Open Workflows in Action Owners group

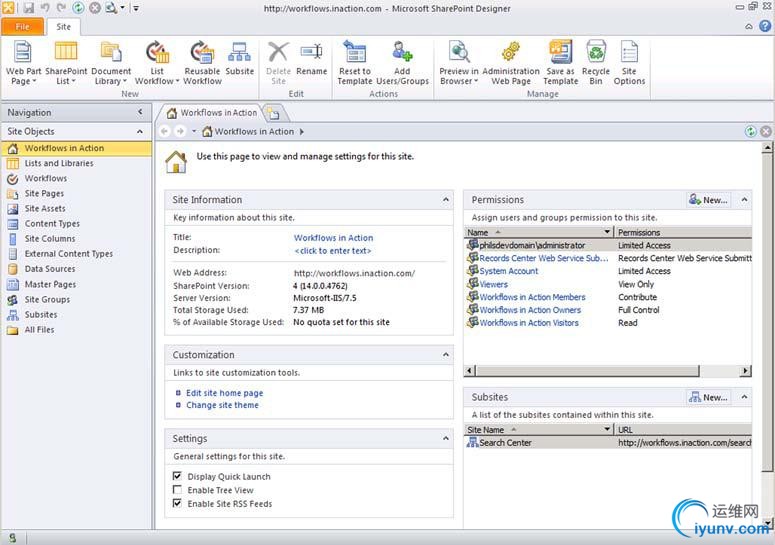pos(530,310)
